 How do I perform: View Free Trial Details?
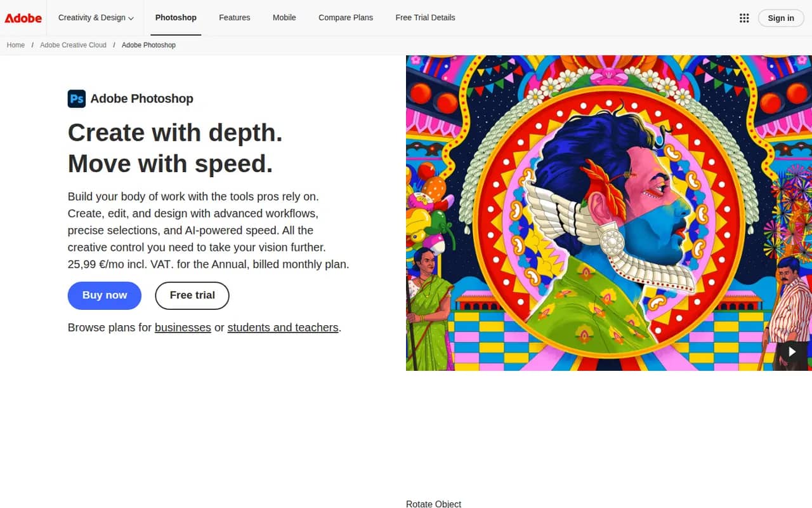(425, 18)
